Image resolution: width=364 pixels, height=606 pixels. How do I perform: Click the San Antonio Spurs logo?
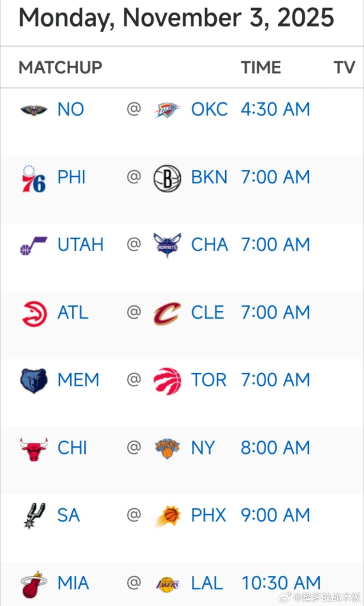(x=33, y=515)
